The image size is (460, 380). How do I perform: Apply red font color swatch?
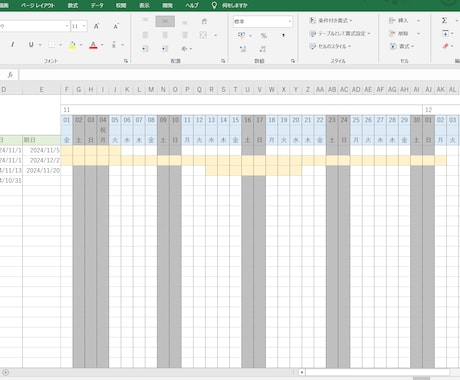click(93, 45)
